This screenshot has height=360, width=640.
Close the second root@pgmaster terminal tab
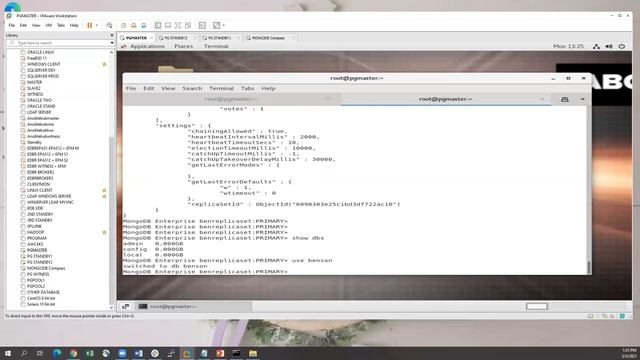point(542,99)
